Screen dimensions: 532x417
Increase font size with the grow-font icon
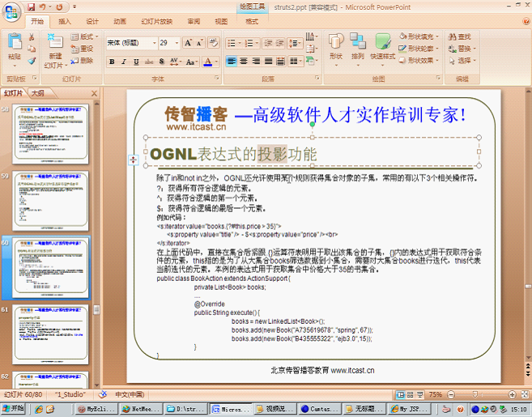(x=188, y=43)
